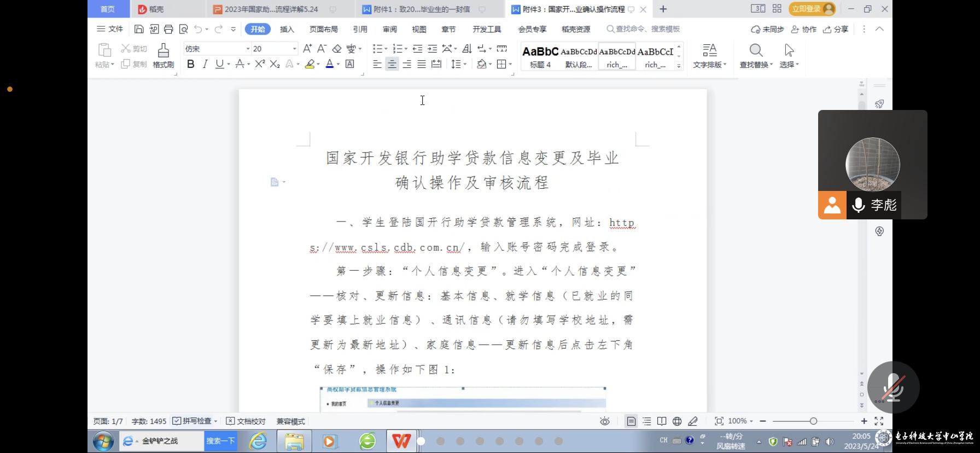Toggle Outline view in status bar
Image resolution: width=980 pixels, height=453 pixels.
pyautogui.click(x=646, y=421)
